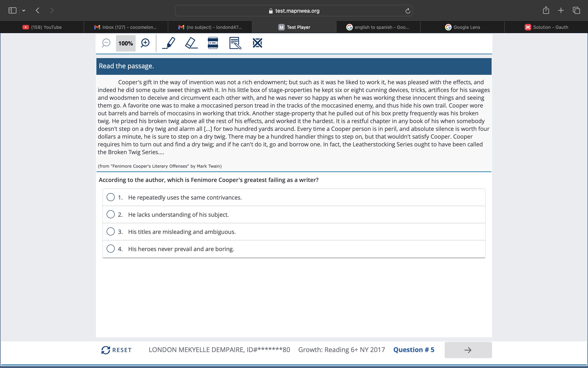The width and height of the screenshot is (588, 368).
Task: Reset zoom via the 100% button
Action: click(x=126, y=43)
